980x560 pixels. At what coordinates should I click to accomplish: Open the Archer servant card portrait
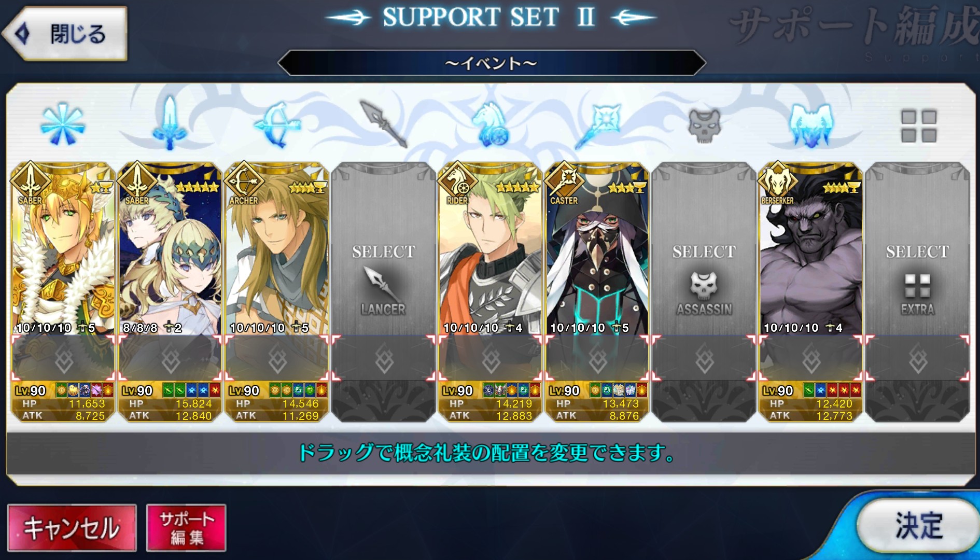point(277,249)
